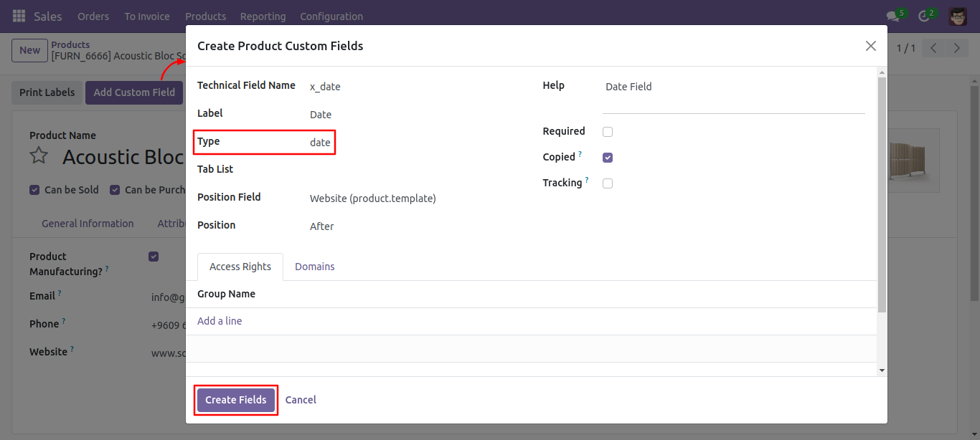Switch to the Domains tab
The height and width of the screenshot is (440, 980).
(315, 267)
